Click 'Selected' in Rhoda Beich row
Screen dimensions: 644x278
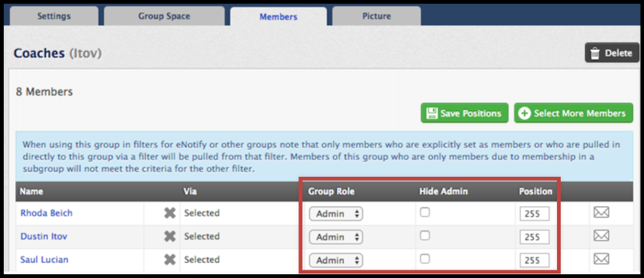[202, 213]
